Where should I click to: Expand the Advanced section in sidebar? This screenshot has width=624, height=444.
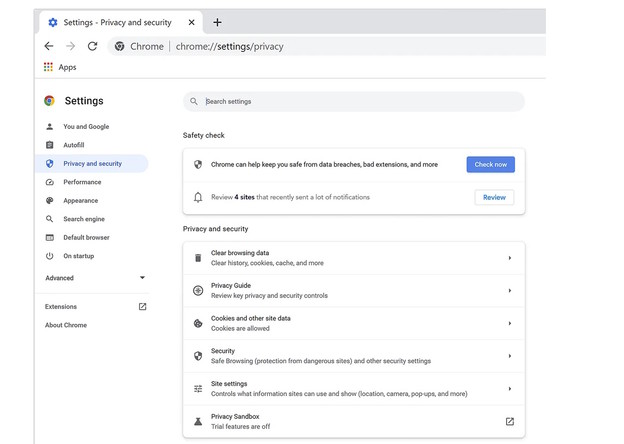click(142, 278)
